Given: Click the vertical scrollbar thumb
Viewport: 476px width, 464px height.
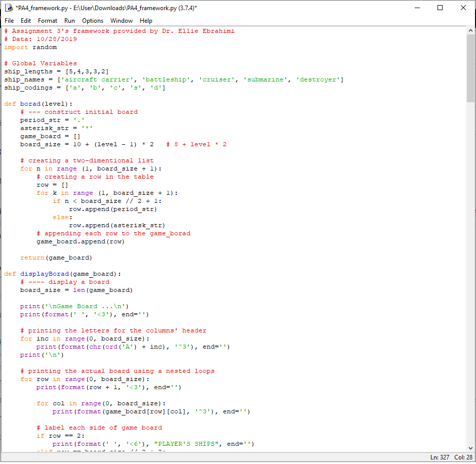Looking at the screenshot, I should click(x=471, y=61).
